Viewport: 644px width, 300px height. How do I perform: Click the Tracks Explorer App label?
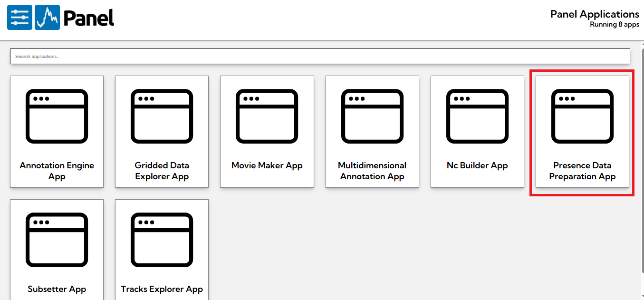point(162,289)
